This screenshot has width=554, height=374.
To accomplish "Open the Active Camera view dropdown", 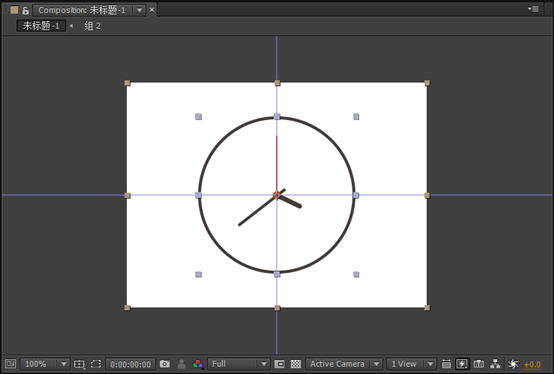I will point(344,364).
